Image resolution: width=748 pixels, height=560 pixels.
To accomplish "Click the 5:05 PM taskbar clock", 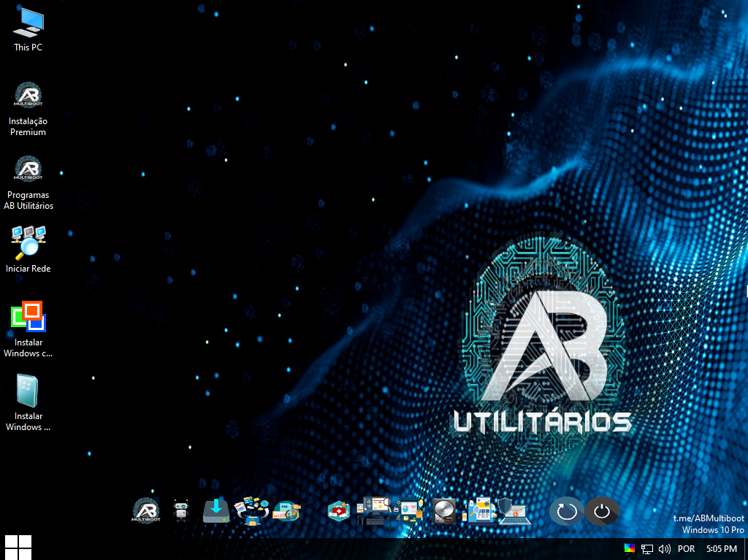I will (721, 549).
